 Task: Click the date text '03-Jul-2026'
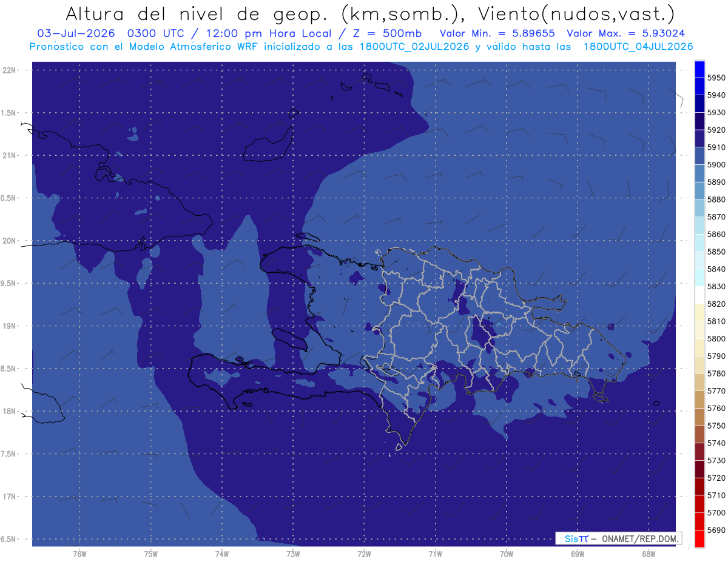tap(76, 33)
